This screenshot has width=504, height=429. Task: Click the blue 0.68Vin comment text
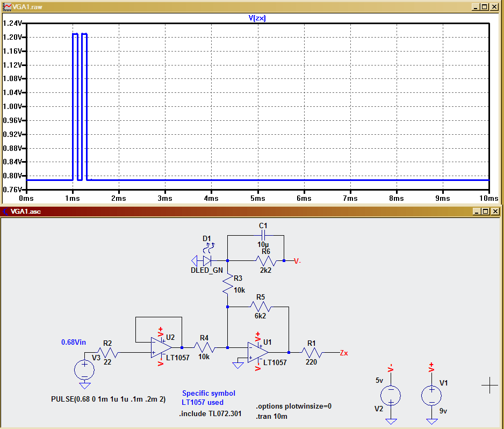pyautogui.click(x=74, y=343)
